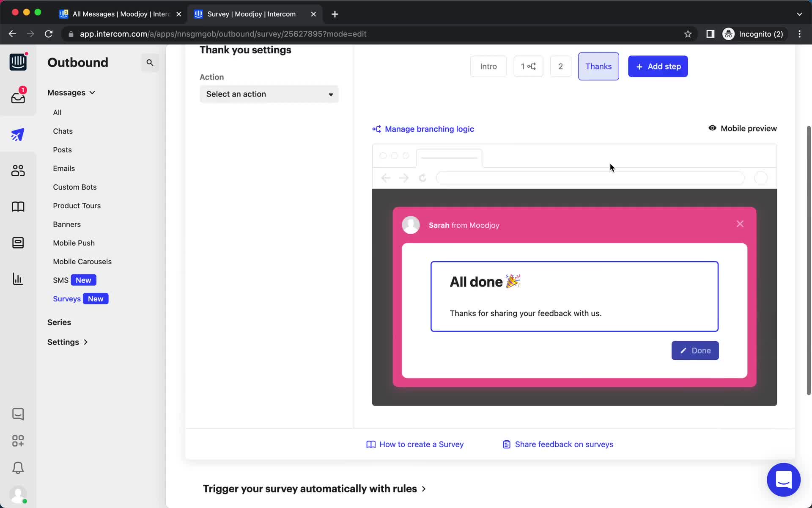Click the Intro tab in survey steps

pos(488,66)
